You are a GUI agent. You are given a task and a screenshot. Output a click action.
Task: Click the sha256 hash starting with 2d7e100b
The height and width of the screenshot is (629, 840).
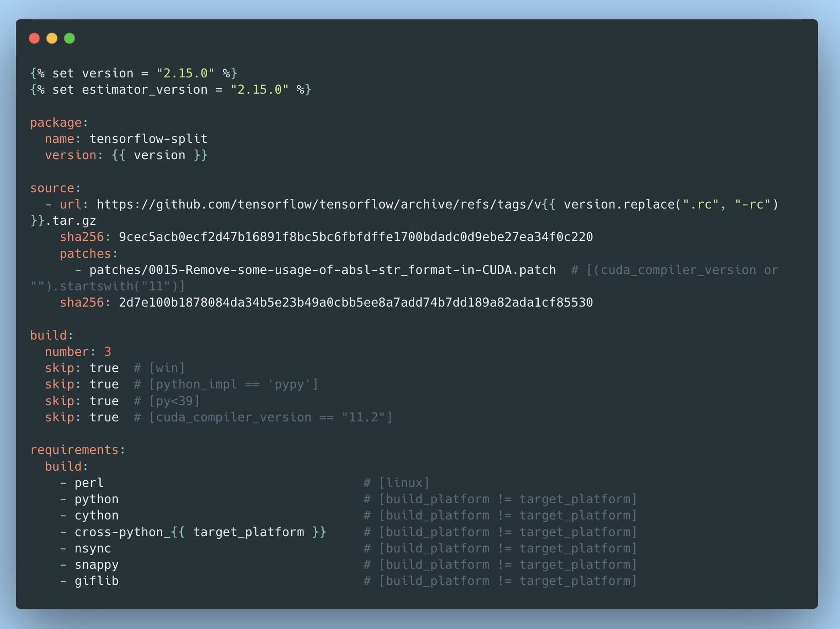point(356,303)
